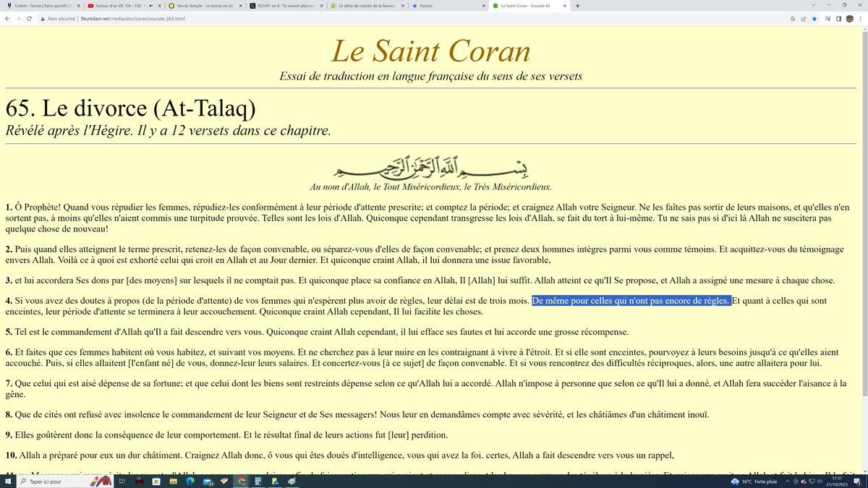Click the 'Taper ici pour' taskbar search box
868x488 pixels.
65,481
